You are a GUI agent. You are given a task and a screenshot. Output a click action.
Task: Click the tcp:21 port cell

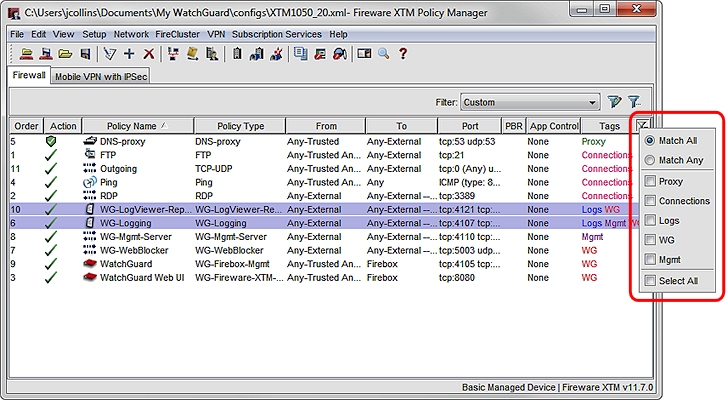click(x=451, y=155)
